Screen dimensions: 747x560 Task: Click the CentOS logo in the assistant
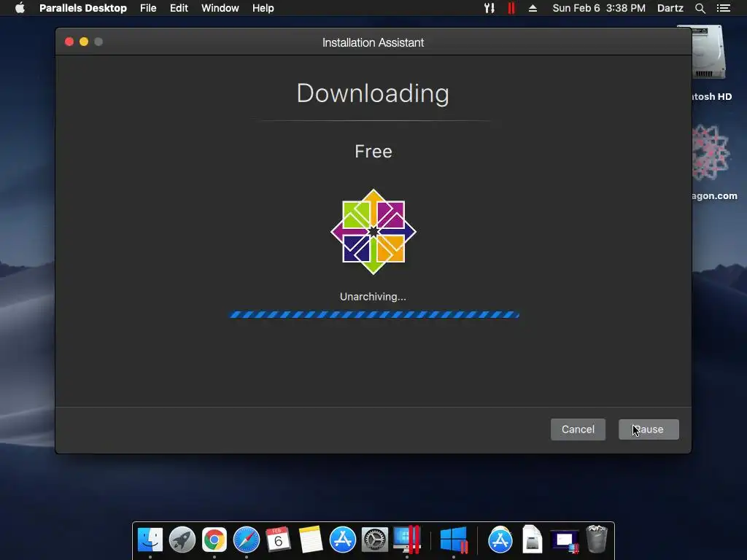373,232
